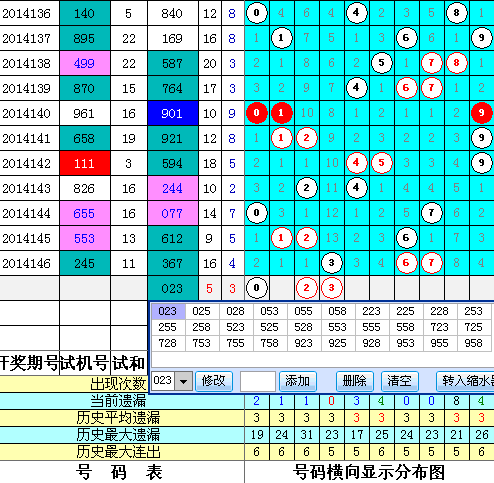Select number 555 in the number list
The width and height of the screenshot is (494, 483).
coord(371,327)
